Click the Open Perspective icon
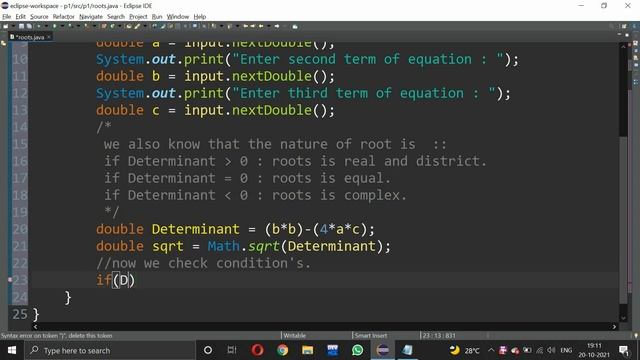This screenshot has width=640, height=360. pos(624,26)
